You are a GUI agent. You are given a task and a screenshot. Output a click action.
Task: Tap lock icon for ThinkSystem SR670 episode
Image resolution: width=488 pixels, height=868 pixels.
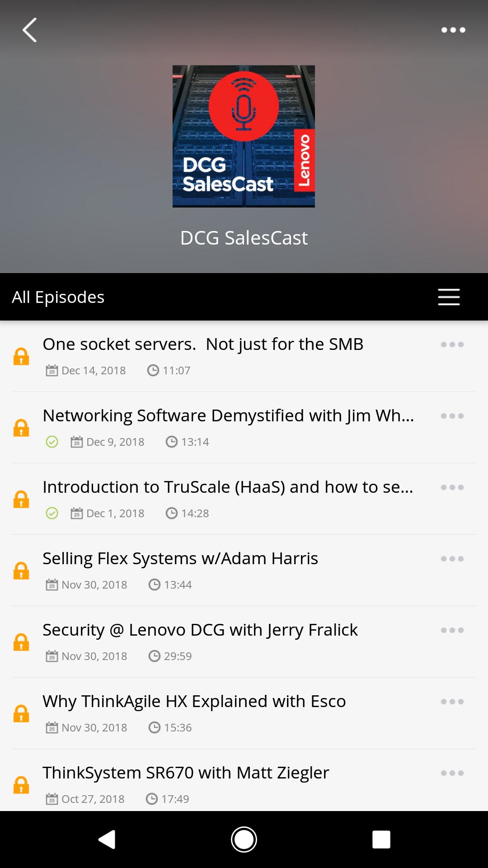(x=21, y=785)
